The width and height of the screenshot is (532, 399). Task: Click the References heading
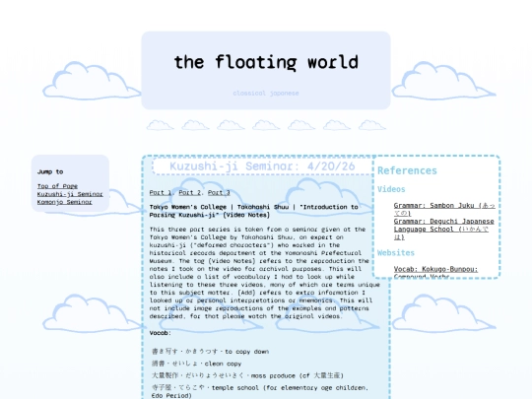pyautogui.click(x=407, y=170)
